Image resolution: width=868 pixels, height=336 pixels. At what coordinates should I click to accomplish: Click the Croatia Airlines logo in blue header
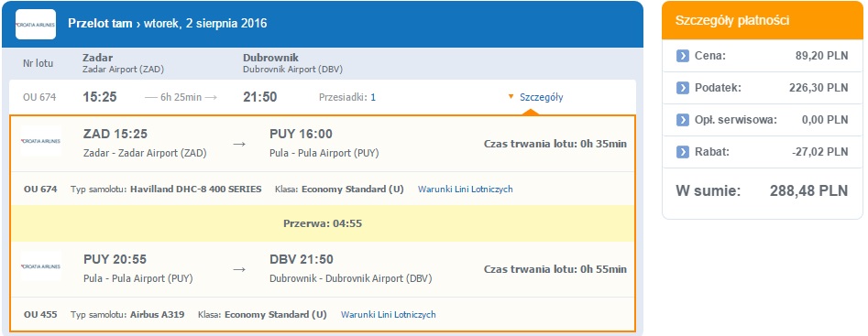point(36,25)
